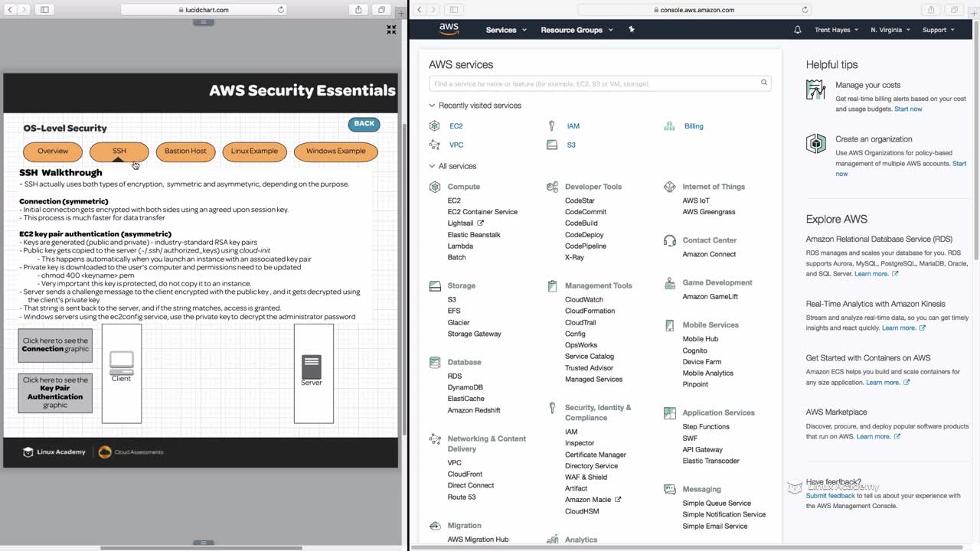Open the Trusted Advisor service link
Screen dimensions: 980x551
(589, 368)
